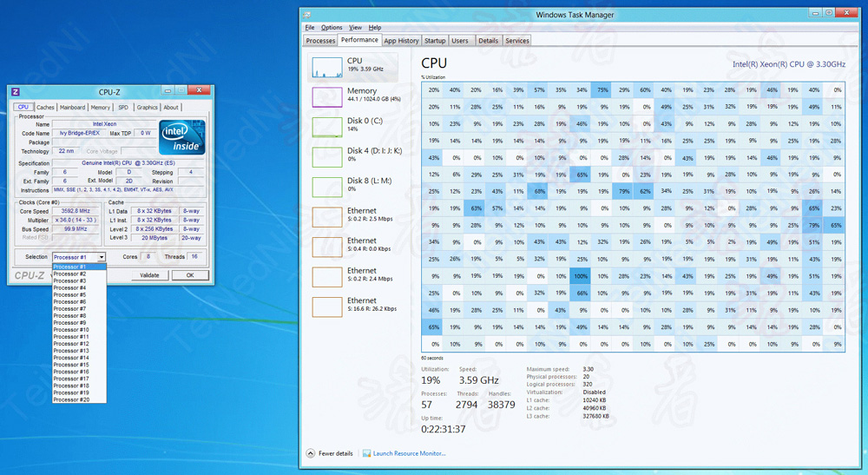This screenshot has width=868, height=475.
Task: Choose Processor #13 from the Selection list
Action: point(79,351)
